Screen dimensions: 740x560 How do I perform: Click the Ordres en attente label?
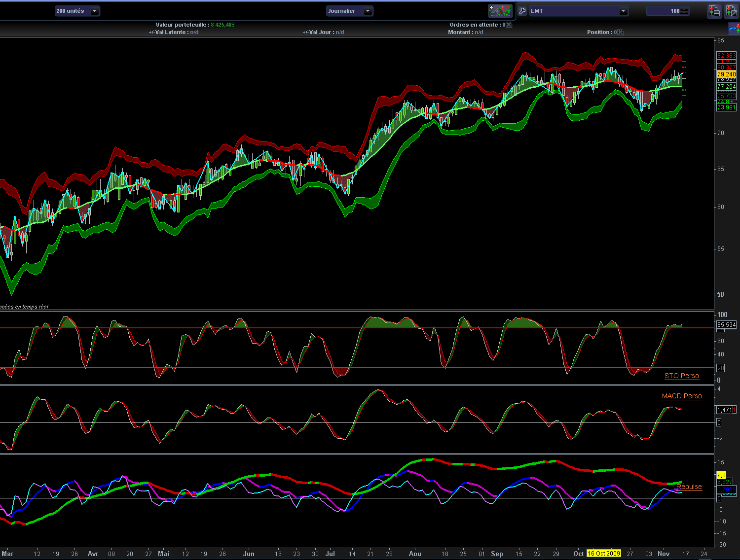click(x=475, y=25)
